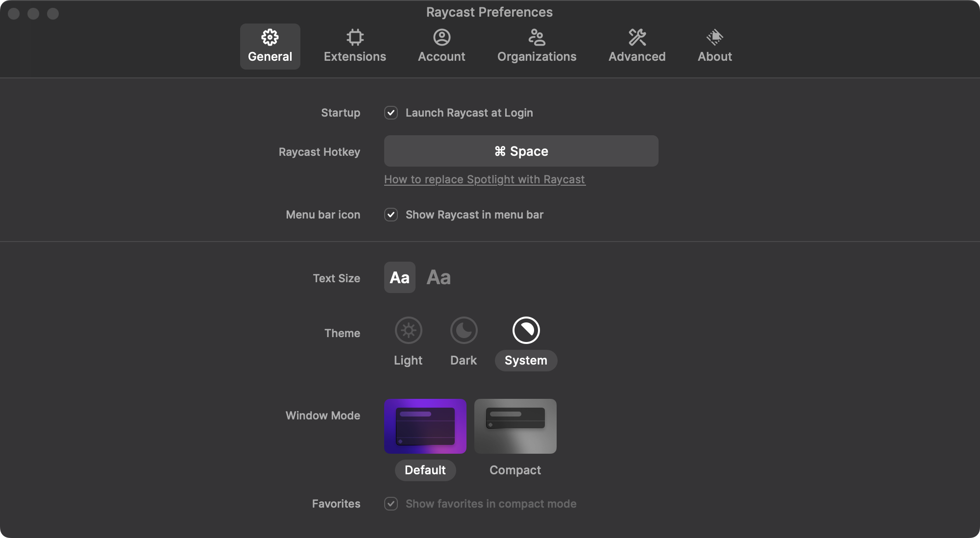Viewport: 980px width, 538px height.
Task: Click the Light theme label
Action: (x=408, y=360)
